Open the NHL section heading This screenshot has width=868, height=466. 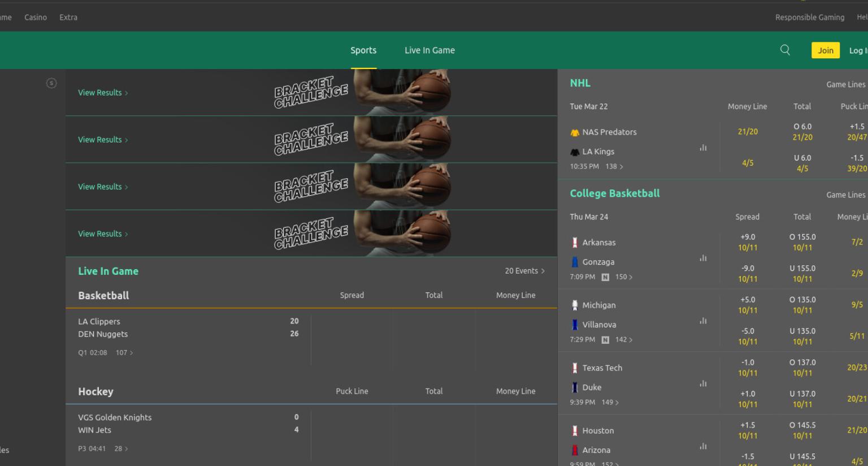point(580,83)
